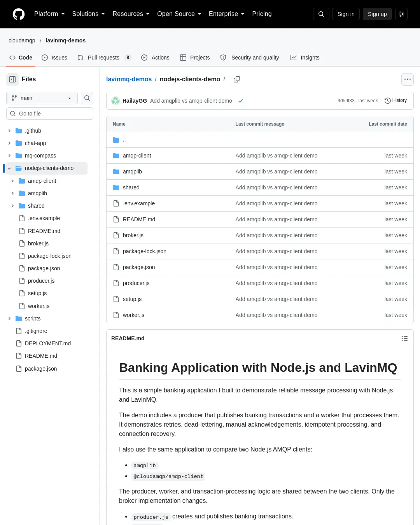Click the file icon of setup.js table row

point(116,299)
